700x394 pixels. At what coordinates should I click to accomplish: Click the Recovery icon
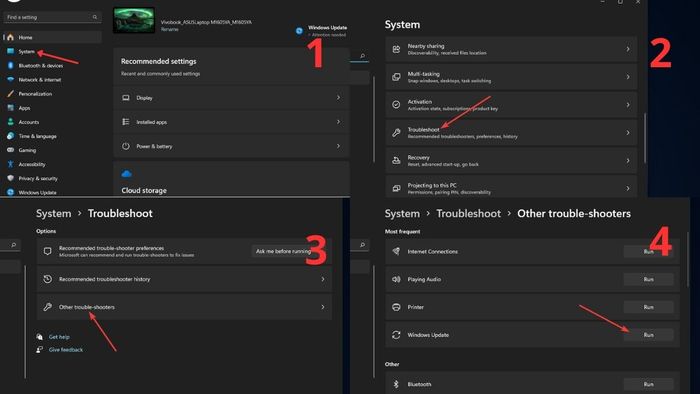[x=396, y=160]
